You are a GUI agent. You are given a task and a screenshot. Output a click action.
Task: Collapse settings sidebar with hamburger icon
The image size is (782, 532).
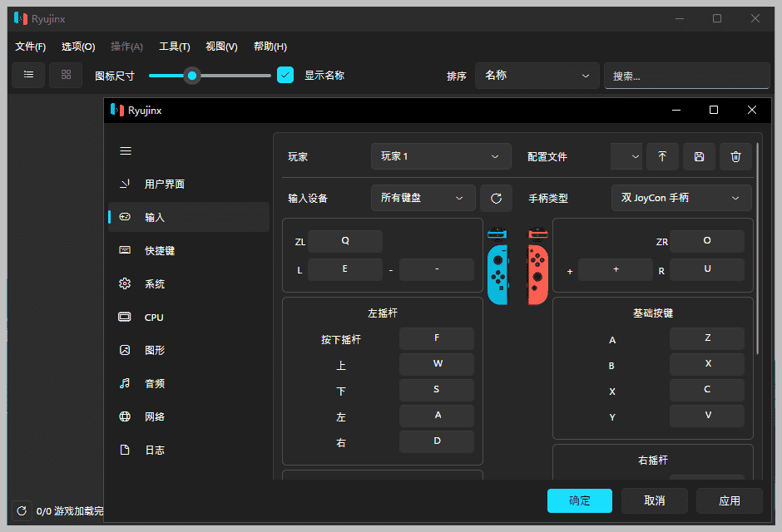tap(126, 151)
